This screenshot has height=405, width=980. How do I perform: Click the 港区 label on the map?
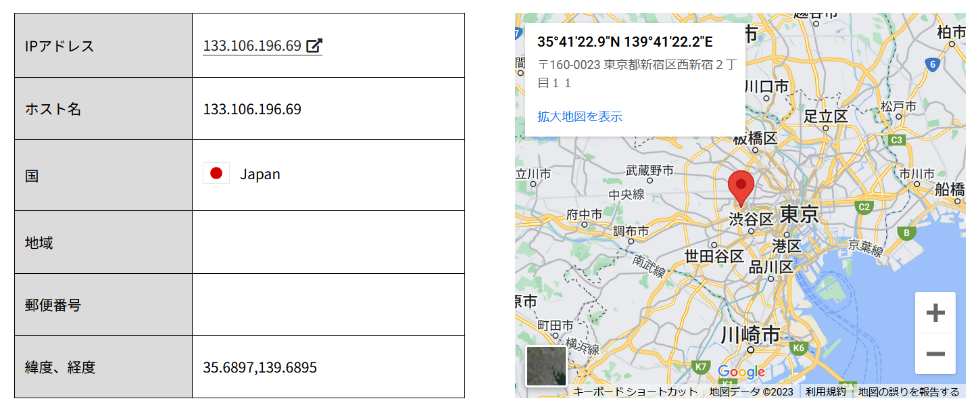[x=786, y=245]
